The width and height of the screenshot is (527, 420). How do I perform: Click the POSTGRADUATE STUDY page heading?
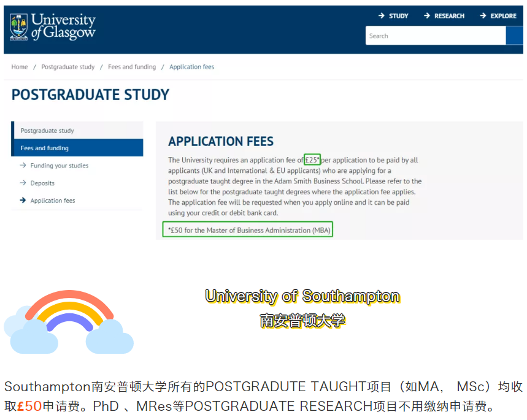pos(90,94)
